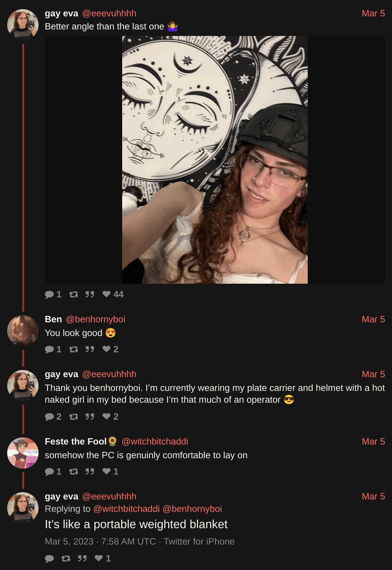Image resolution: width=392 pixels, height=570 pixels.
Task: Click the reply bubble icon under the photo post
Action: tap(49, 294)
